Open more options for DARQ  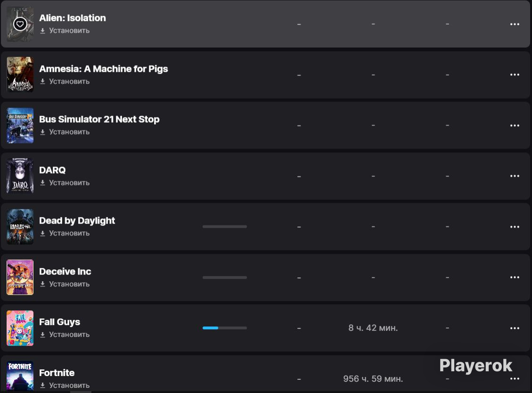point(515,176)
